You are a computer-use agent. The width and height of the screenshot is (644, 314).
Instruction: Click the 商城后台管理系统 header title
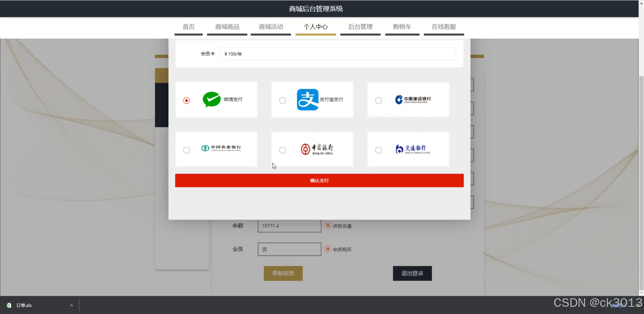[316, 9]
